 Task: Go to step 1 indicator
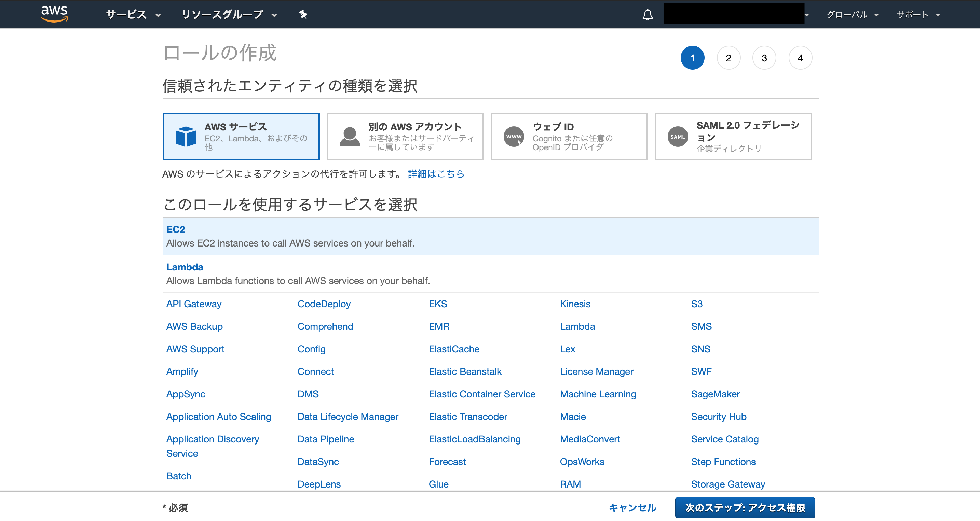[x=692, y=58]
